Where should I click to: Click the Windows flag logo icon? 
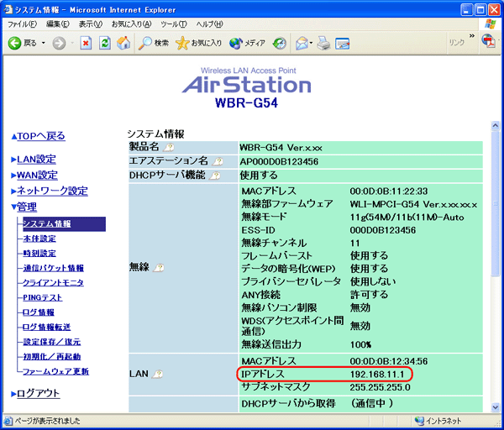[x=491, y=24]
